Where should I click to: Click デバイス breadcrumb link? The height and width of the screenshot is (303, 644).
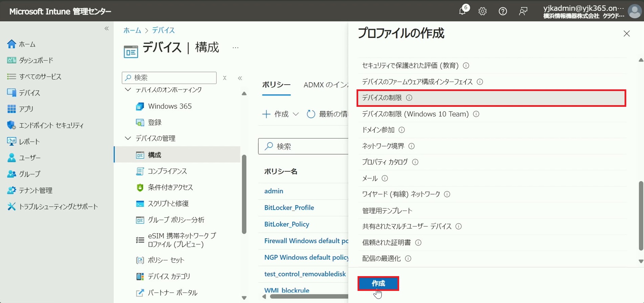coord(163,30)
